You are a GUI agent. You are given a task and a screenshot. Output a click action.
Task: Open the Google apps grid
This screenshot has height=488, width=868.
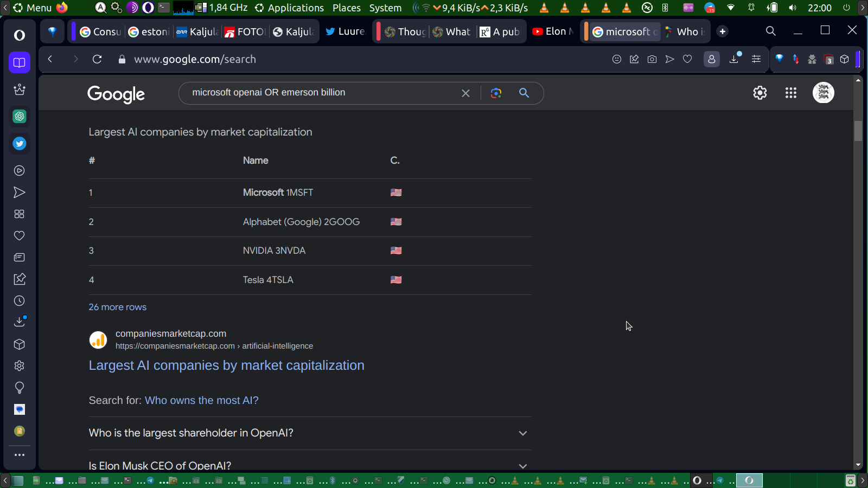(791, 93)
